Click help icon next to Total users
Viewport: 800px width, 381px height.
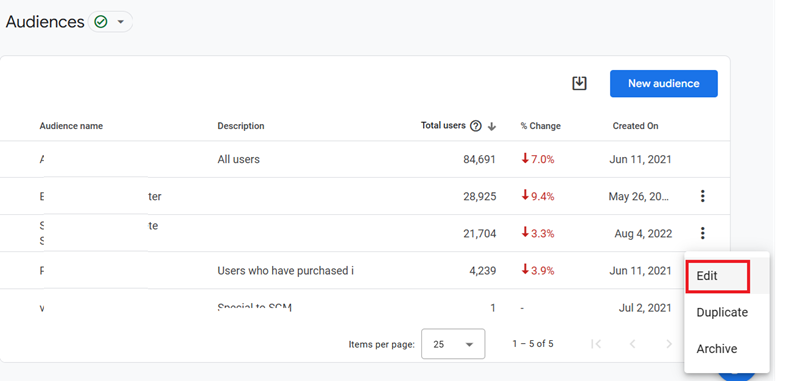coord(476,126)
